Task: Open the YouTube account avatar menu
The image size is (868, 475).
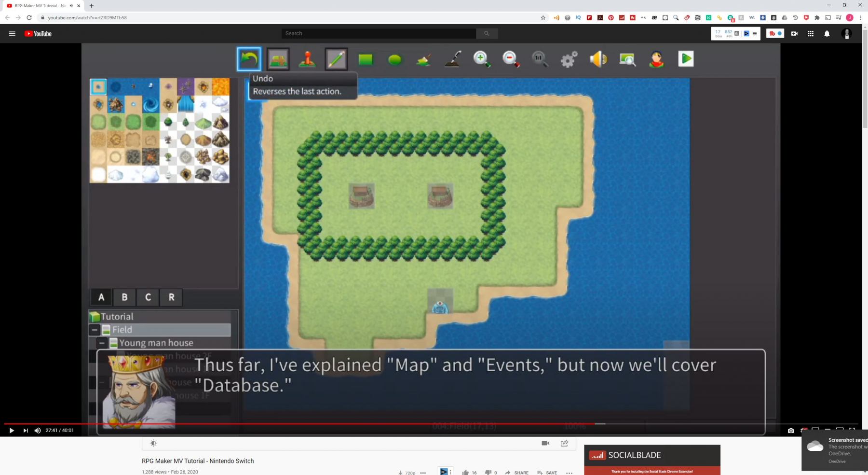Action: tap(846, 33)
